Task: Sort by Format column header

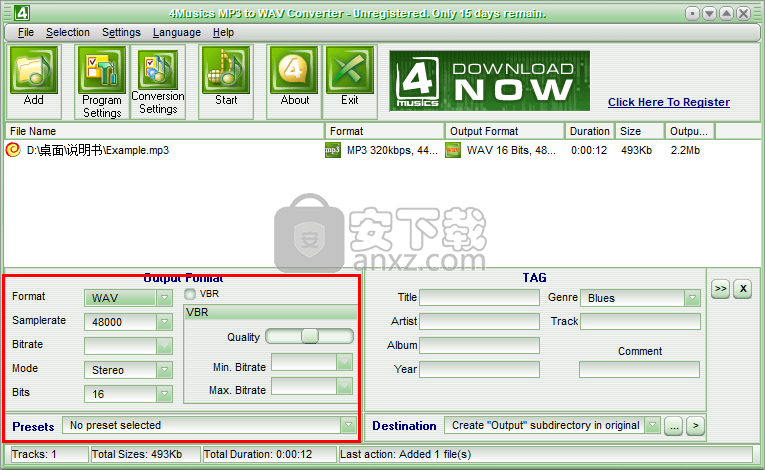Action: [385, 131]
